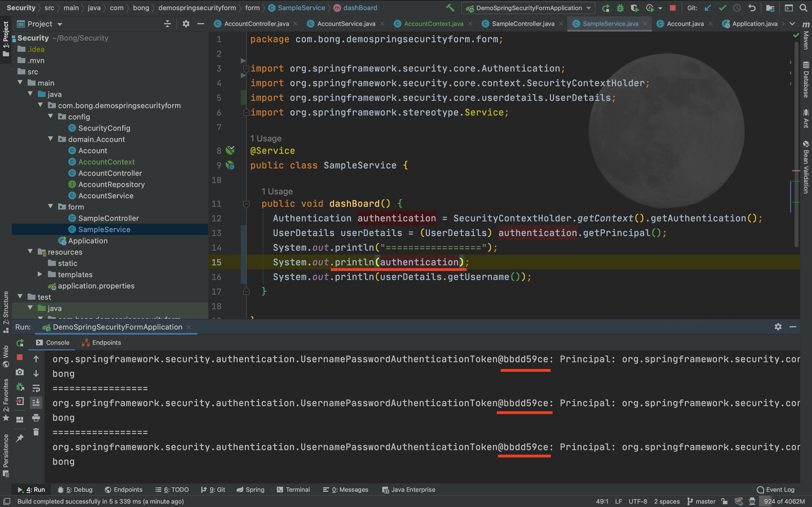Click the Build project hammer icon
812x507 pixels.
click(x=450, y=8)
